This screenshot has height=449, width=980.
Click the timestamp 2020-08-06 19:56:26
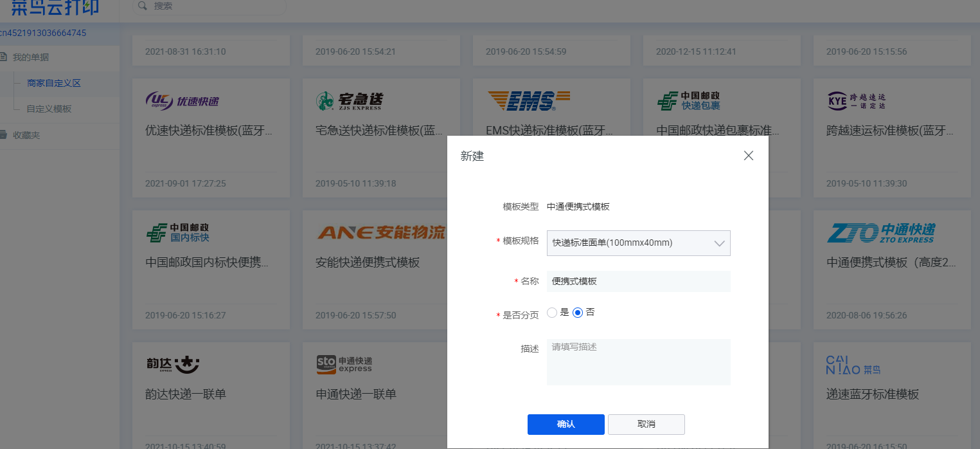[867, 315]
